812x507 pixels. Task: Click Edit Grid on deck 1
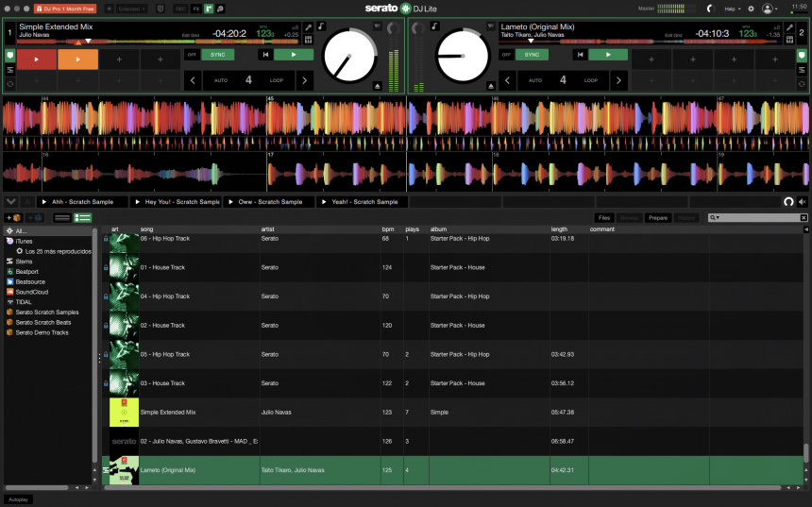click(190, 35)
